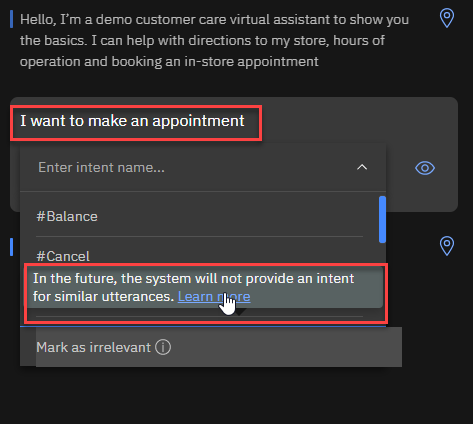Toggle the eye icon next to intent field

425,168
